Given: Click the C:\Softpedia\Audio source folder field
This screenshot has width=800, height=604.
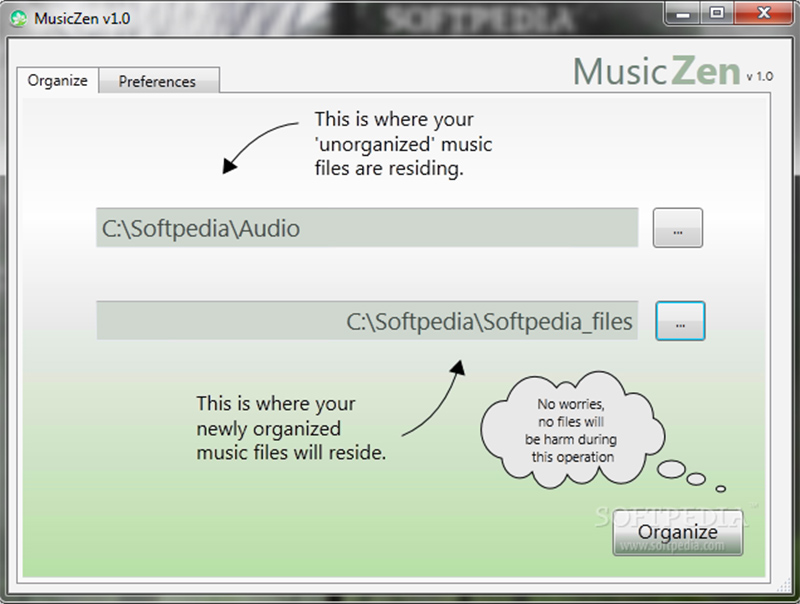Looking at the screenshot, I should click(367, 228).
